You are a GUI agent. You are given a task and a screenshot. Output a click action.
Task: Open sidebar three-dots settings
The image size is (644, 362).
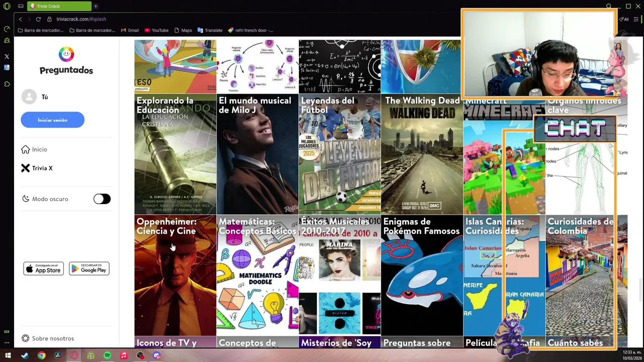pos(7,342)
